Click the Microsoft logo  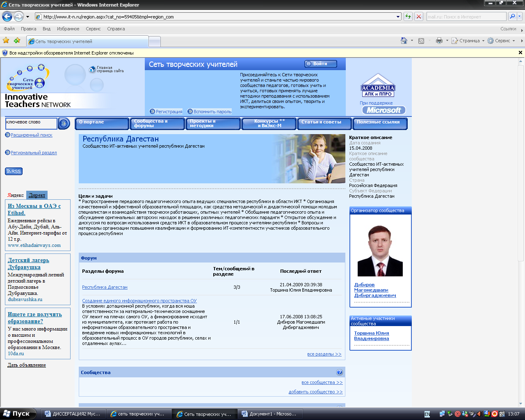pyautogui.click(x=383, y=110)
